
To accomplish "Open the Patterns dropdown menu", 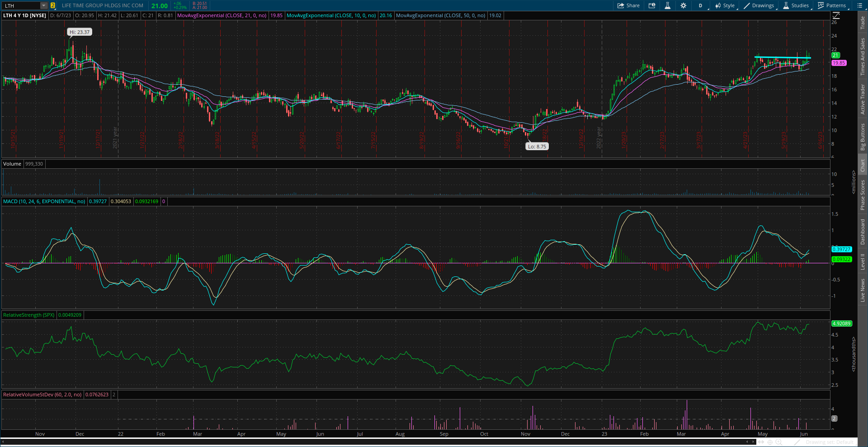I will 832,5.
